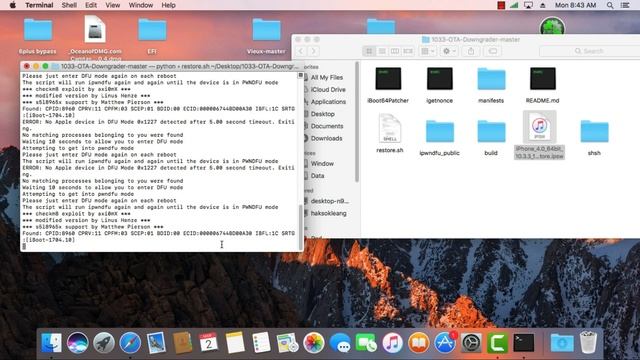Open App Store icon in Dock
Image resolution: width=640 pixels, height=360 pixels.
[x=445, y=342]
